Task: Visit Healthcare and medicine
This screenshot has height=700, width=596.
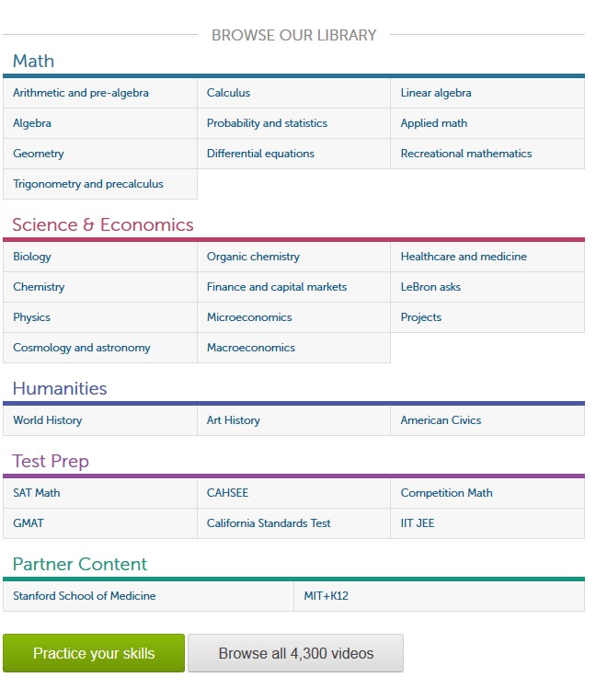Action: tap(464, 257)
